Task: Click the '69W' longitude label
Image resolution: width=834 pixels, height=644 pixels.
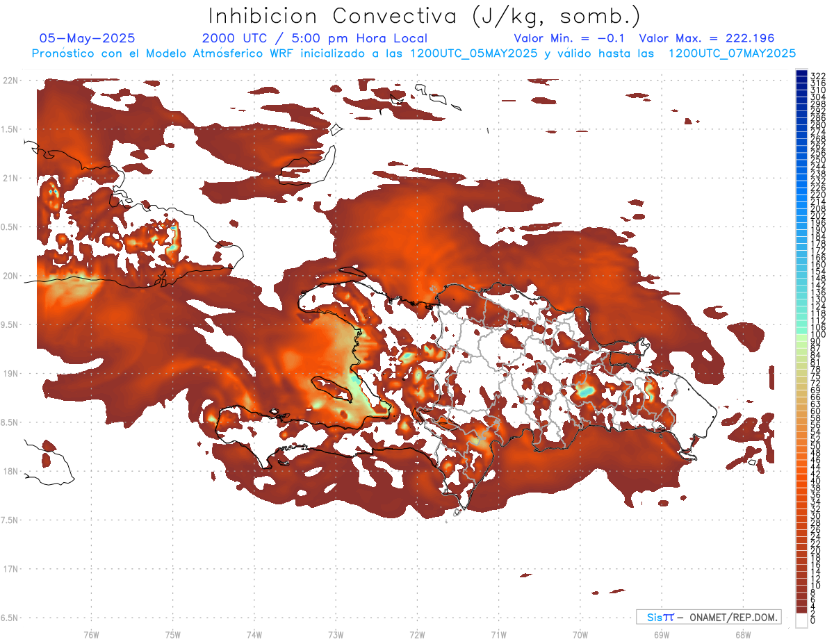Action: coord(661,634)
